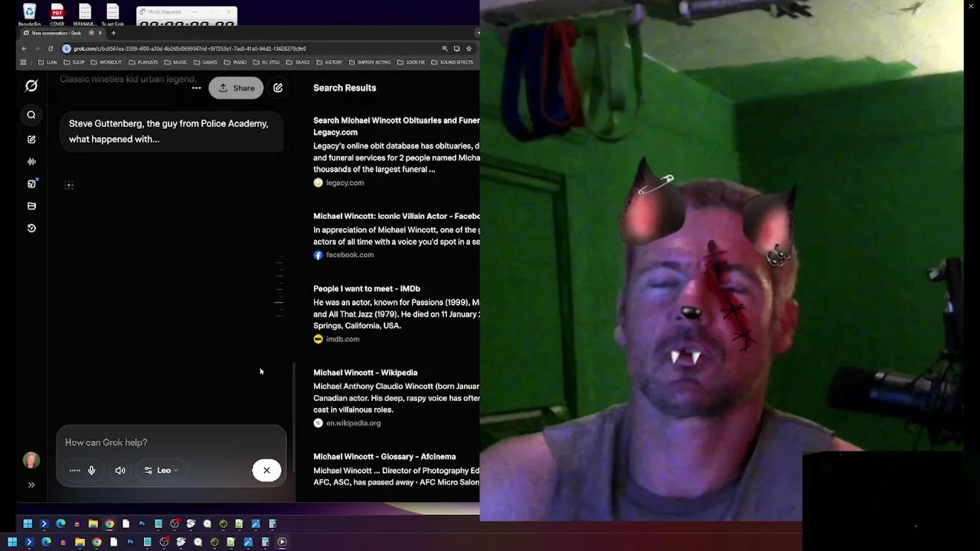Reload the grok.com page

click(x=51, y=48)
